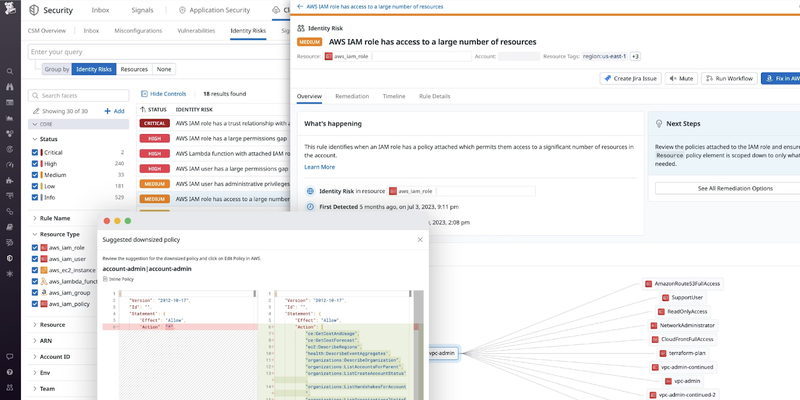Click the Datadog logo icon
This screenshot has height=400, width=800.
[x=10, y=12]
